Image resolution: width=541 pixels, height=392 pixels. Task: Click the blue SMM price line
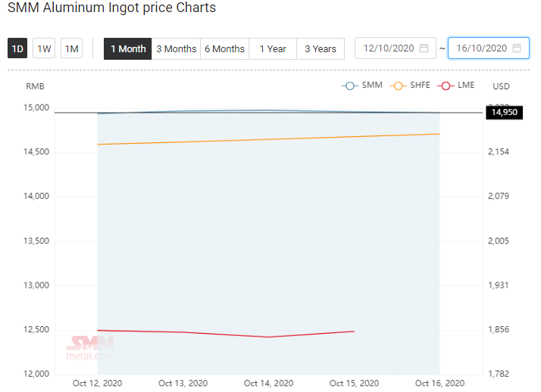tap(268, 110)
